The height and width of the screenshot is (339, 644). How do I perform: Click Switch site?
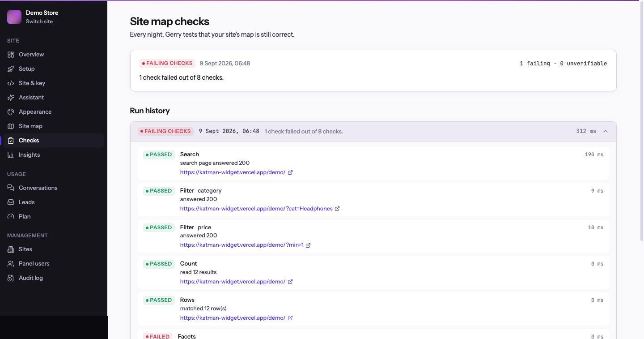coord(39,21)
